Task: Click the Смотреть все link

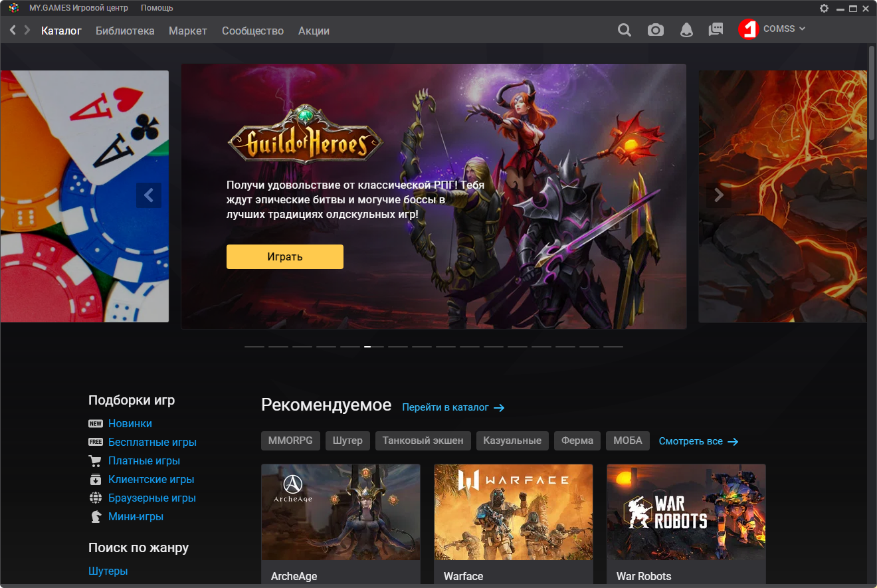Action: [x=698, y=441]
